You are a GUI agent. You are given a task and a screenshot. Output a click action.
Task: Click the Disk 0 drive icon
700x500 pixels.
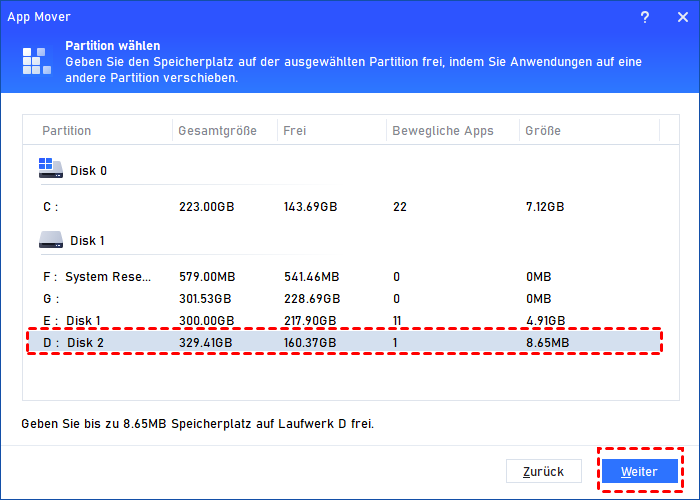click(51, 169)
